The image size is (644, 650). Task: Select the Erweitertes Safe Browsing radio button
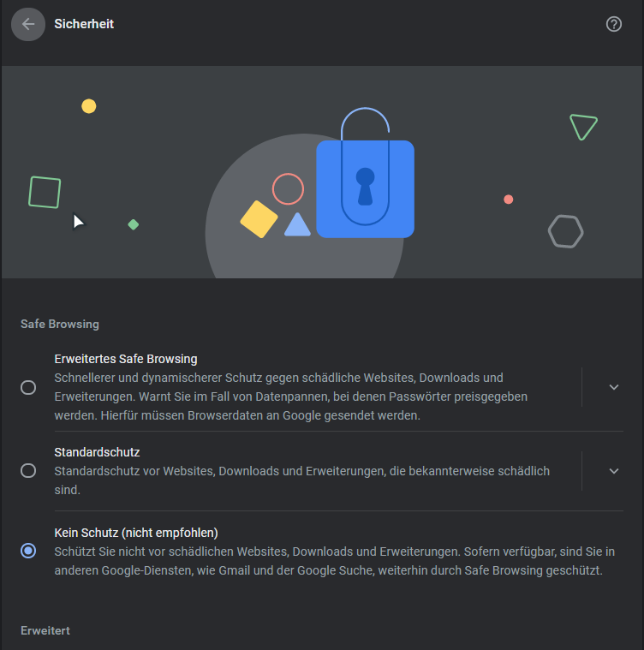(x=28, y=387)
